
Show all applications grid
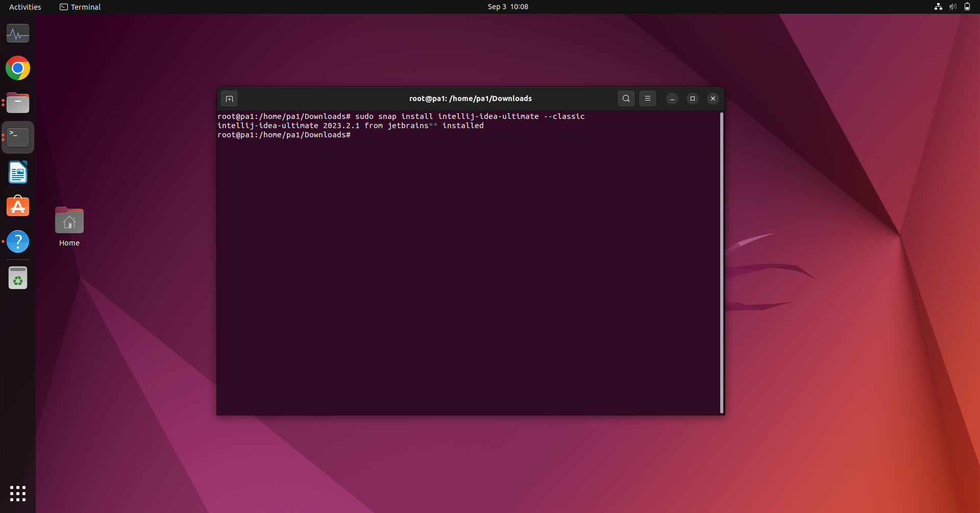tap(18, 493)
